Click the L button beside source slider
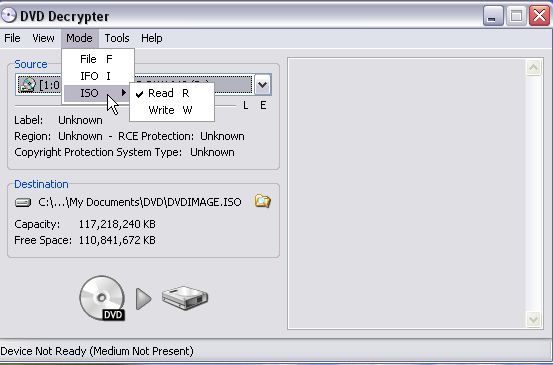Image resolution: width=553 pixels, height=365 pixels. (245, 105)
